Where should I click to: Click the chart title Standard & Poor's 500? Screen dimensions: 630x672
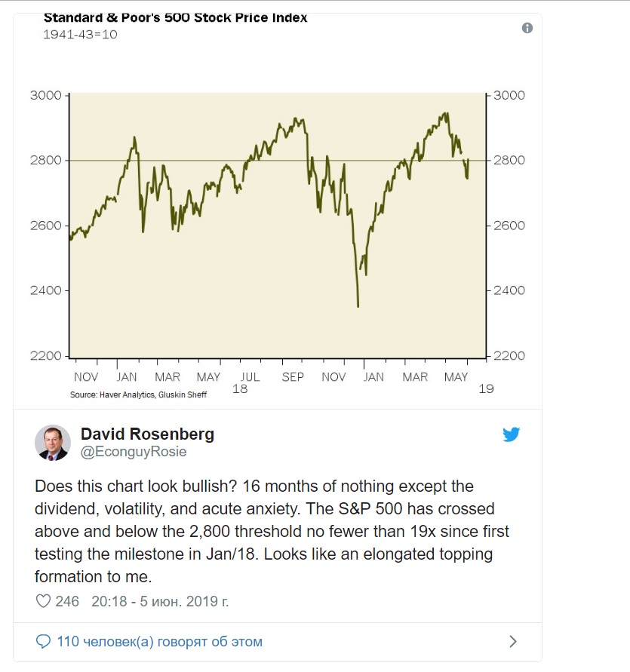175,18
